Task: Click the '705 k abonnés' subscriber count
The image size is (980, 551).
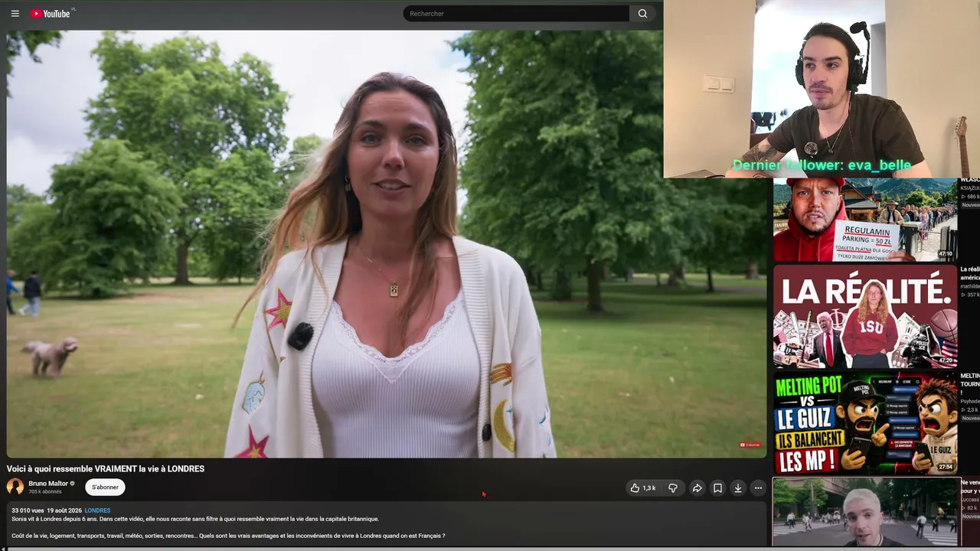Action: pyautogui.click(x=45, y=492)
